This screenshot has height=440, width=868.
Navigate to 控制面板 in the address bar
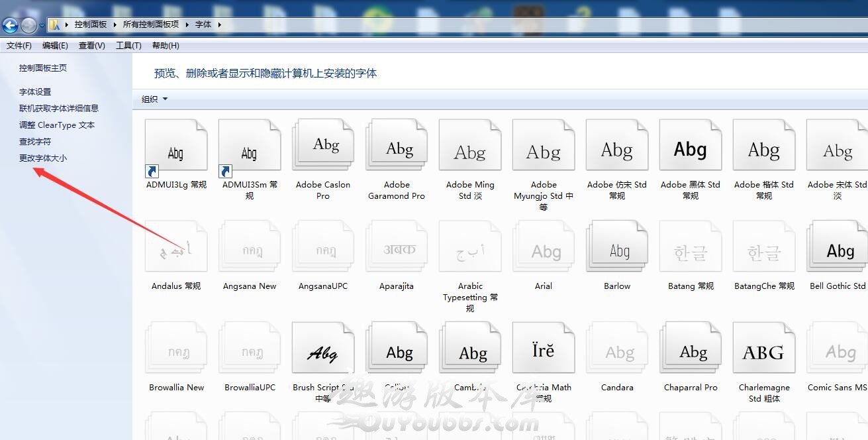click(91, 25)
